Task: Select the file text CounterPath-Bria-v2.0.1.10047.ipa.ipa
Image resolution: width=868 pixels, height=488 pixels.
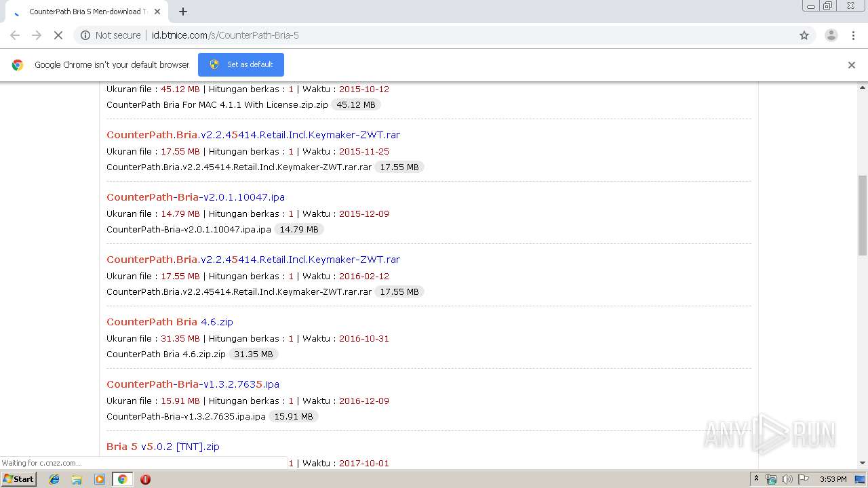Action: coord(189,229)
